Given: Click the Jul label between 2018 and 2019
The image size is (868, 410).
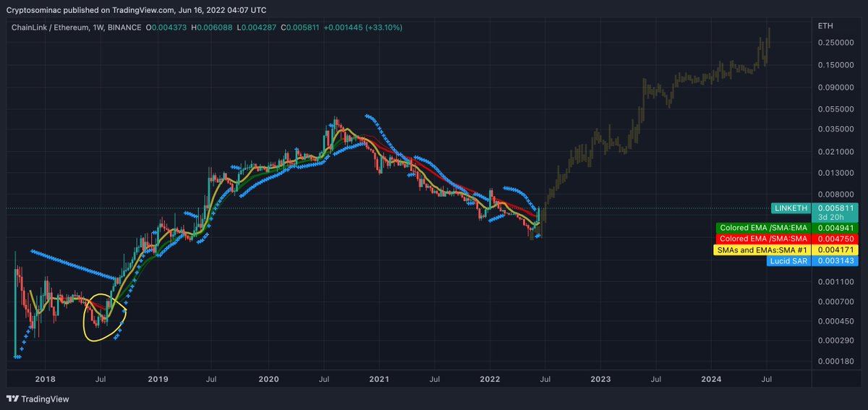Looking at the screenshot, I should [101, 379].
